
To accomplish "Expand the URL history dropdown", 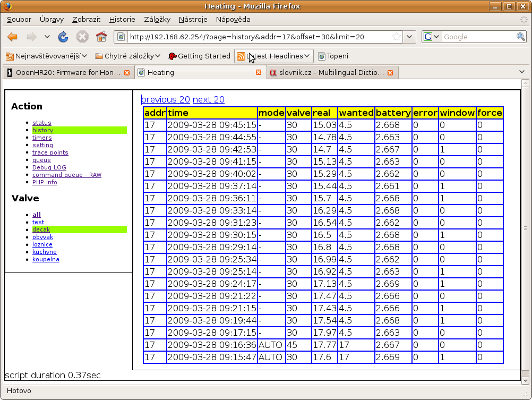I will point(409,37).
